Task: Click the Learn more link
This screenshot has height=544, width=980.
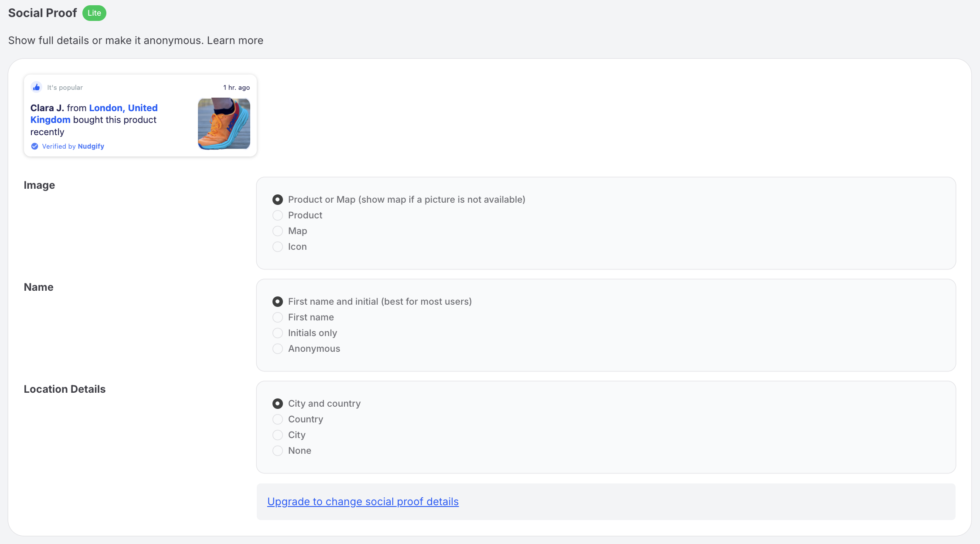Action: [235, 41]
